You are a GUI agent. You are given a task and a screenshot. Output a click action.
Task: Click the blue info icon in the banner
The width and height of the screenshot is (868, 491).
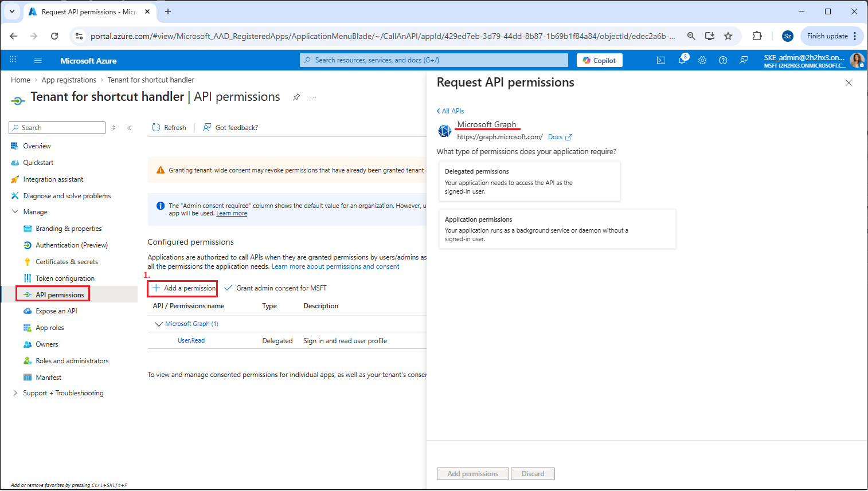click(x=161, y=206)
